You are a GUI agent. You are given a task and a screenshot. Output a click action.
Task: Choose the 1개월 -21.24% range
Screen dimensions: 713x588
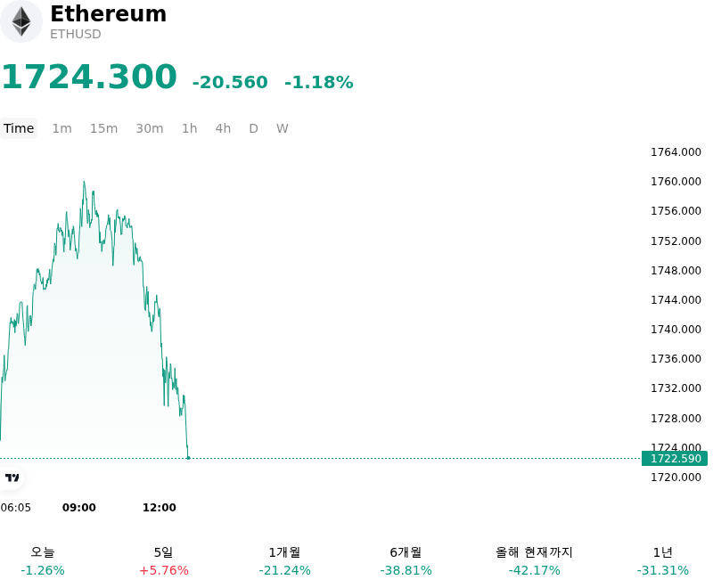[x=284, y=561]
